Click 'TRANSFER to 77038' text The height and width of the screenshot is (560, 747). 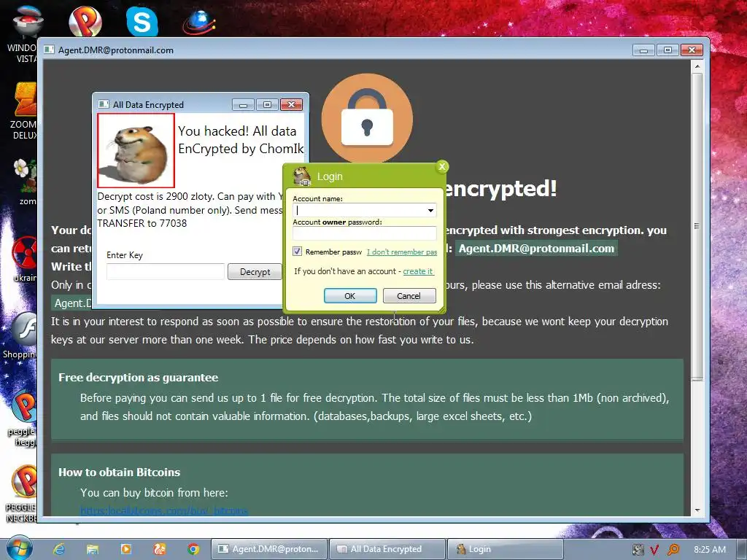click(x=142, y=223)
